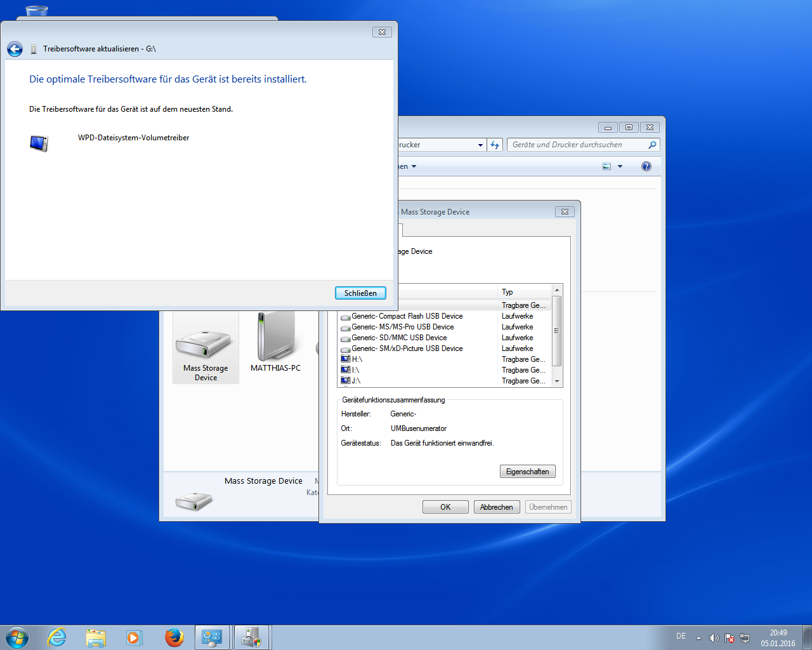Click the device list scrollbar thumb
This screenshot has height=650, width=812.
point(557,331)
